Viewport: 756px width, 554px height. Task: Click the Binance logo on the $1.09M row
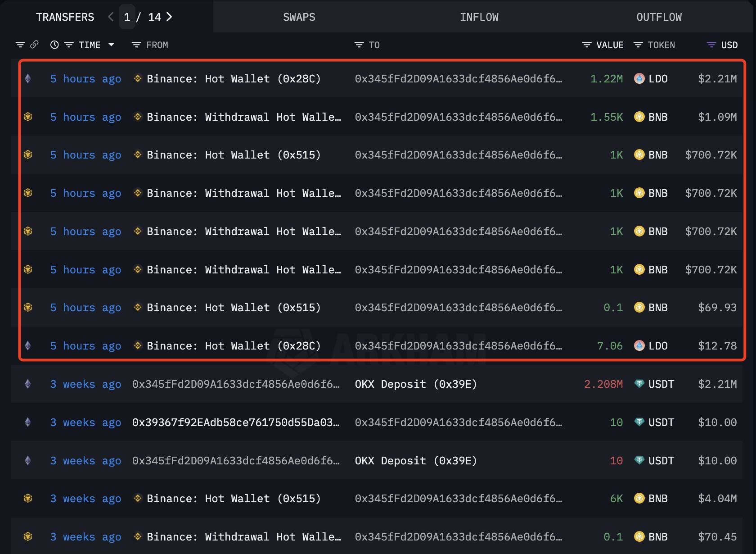[138, 117]
